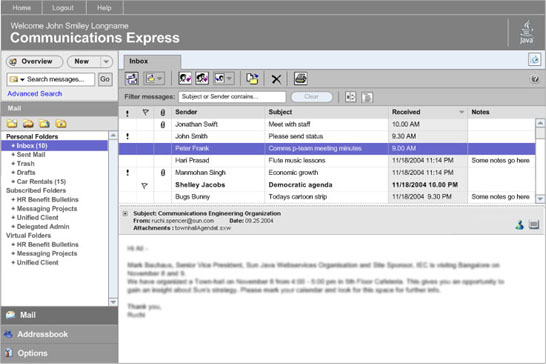Expand the Sent Mail folder
The image size is (546, 364).
(x=13, y=155)
